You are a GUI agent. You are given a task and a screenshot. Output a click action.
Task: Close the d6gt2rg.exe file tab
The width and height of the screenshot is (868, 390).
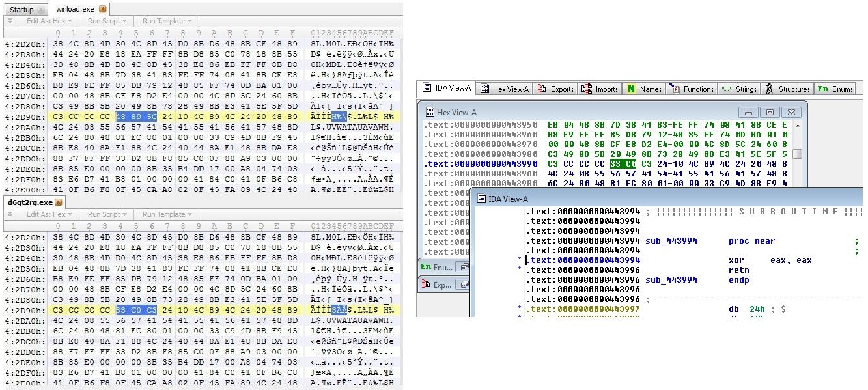[x=58, y=202]
